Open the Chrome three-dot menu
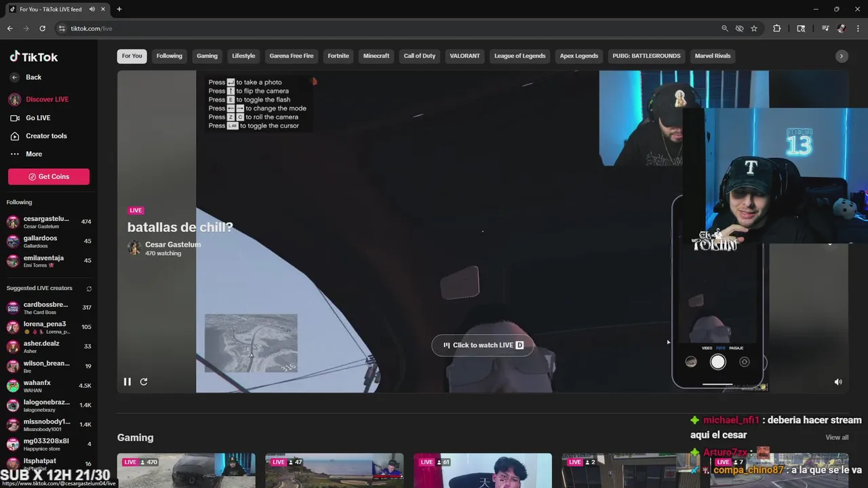868x488 pixels. 857,28
